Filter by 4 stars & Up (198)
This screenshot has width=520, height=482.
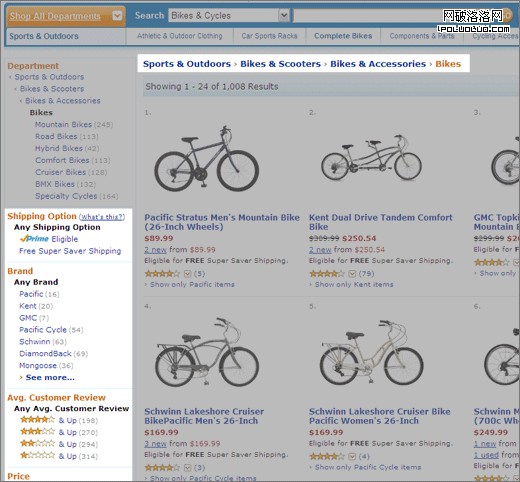click(59, 420)
